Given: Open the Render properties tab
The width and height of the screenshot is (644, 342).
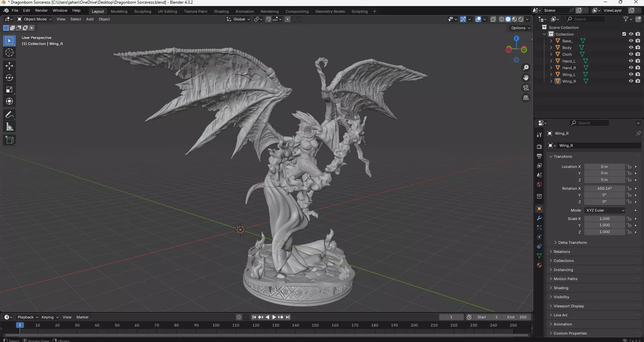Looking at the screenshot, I should pyautogui.click(x=539, y=147).
